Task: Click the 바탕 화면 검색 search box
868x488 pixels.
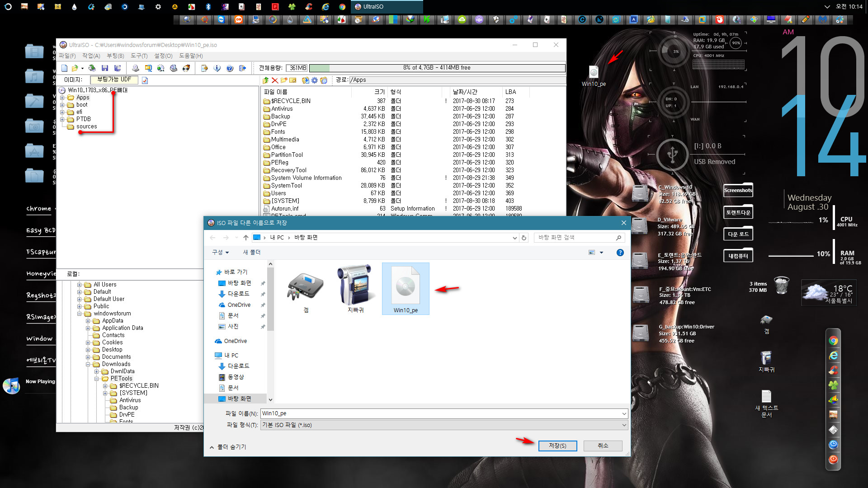Action: [579, 238]
